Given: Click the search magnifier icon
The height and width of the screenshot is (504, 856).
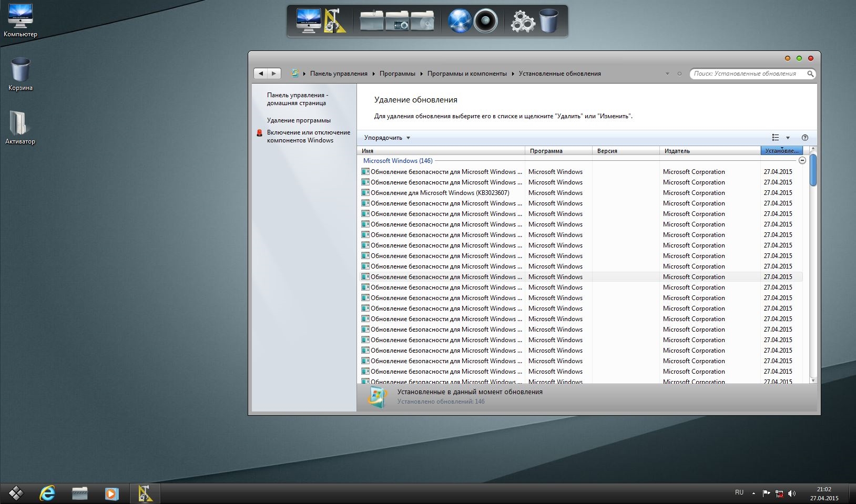Looking at the screenshot, I should pyautogui.click(x=810, y=74).
